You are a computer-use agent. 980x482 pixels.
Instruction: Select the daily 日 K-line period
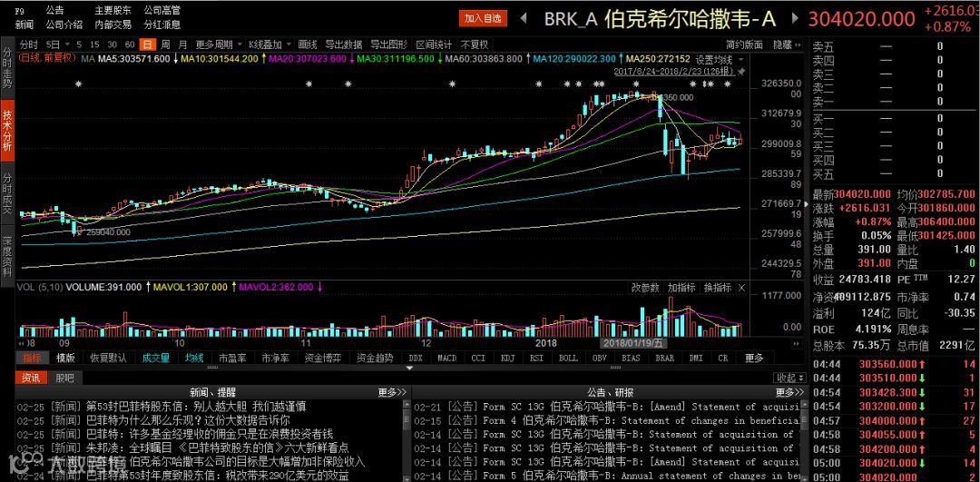coord(148,45)
